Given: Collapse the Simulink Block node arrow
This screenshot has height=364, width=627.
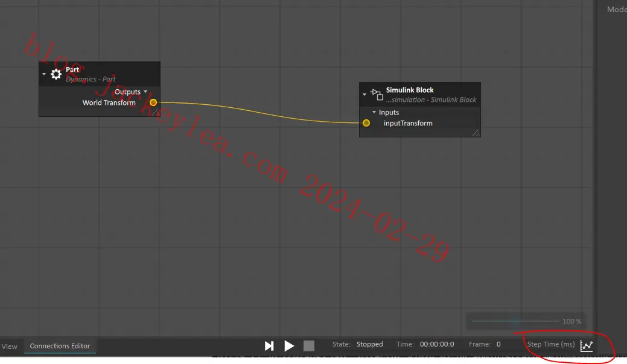Looking at the screenshot, I should click(x=364, y=95).
